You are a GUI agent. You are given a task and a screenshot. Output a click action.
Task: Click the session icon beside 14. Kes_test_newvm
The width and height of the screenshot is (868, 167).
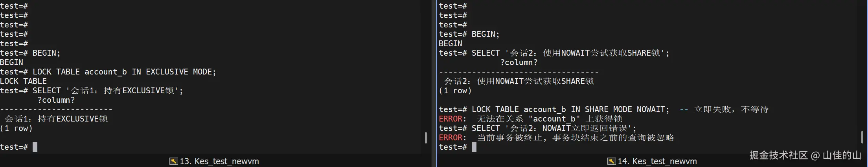[x=611, y=161]
